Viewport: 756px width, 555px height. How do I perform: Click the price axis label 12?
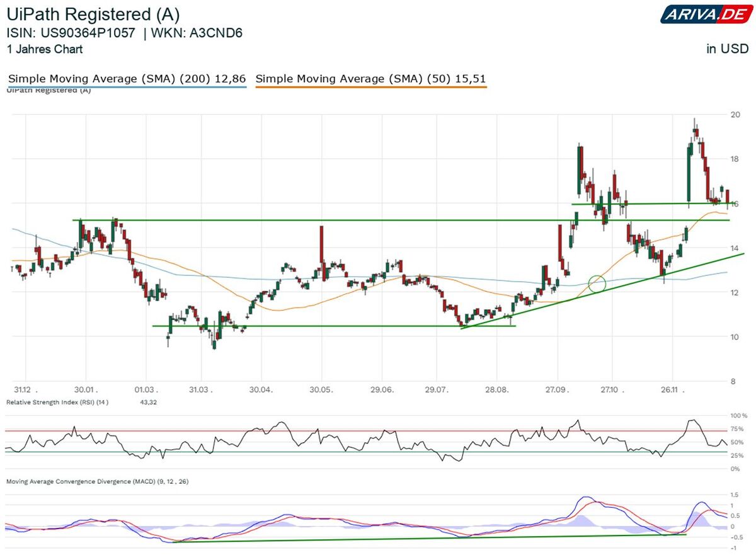click(x=735, y=292)
